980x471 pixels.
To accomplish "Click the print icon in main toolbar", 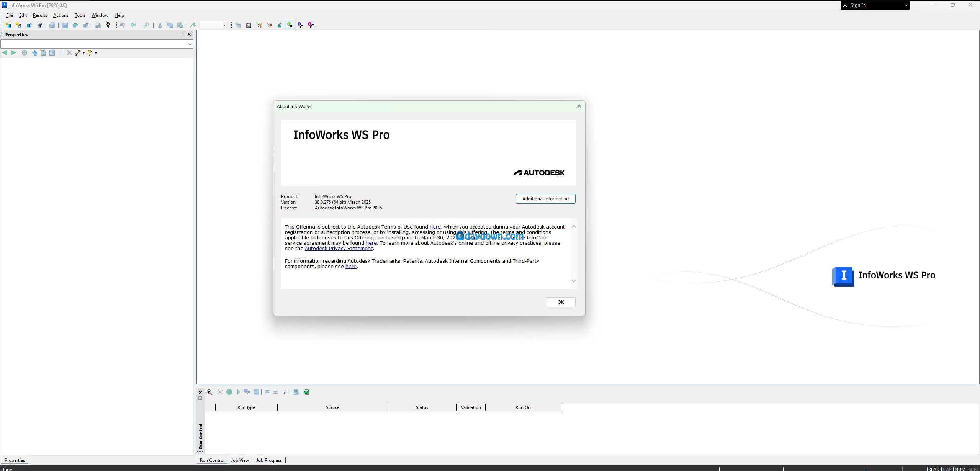I will (52, 25).
